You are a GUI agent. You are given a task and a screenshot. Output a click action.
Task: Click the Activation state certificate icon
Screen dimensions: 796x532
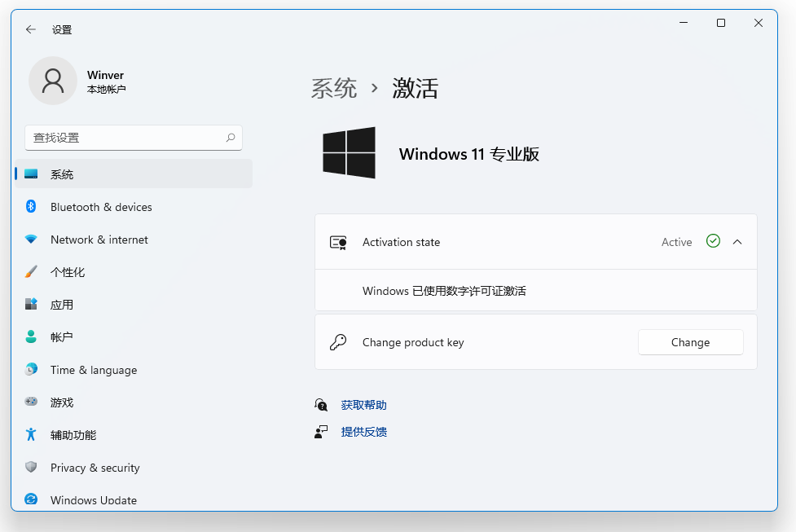(338, 242)
